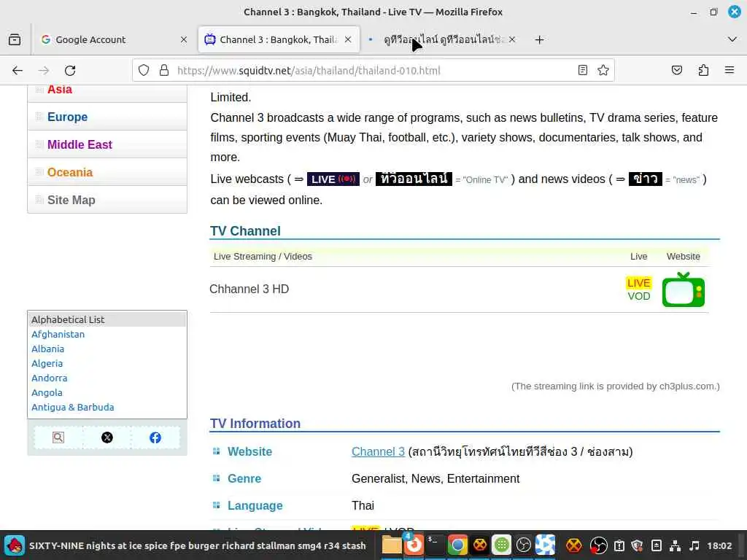Open the music note volume tray icon
Screen dimensions: 747x560
tap(694, 545)
